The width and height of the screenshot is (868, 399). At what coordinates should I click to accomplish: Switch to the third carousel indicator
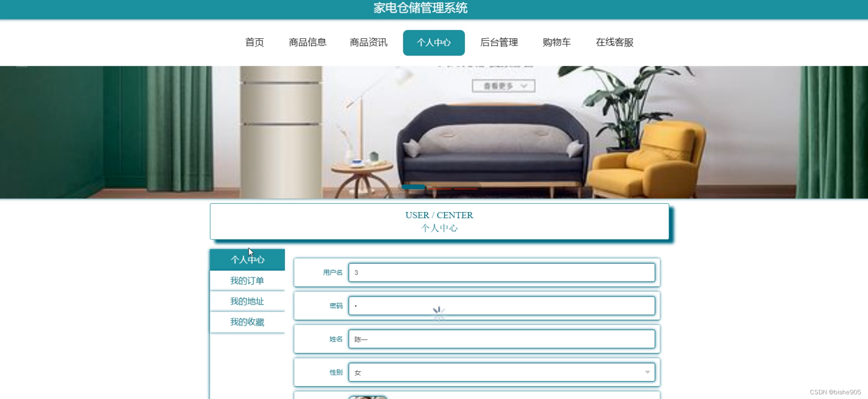(466, 188)
